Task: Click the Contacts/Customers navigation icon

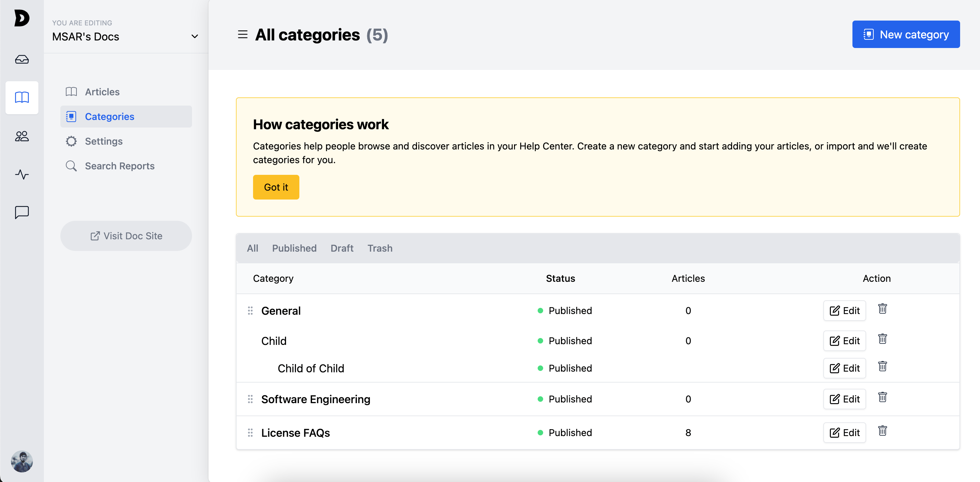Action: [x=22, y=136]
